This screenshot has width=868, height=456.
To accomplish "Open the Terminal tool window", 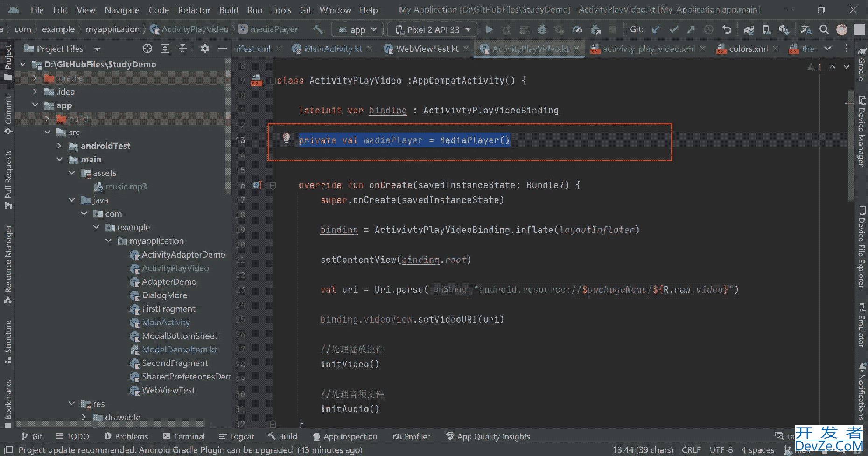I will point(183,436).
